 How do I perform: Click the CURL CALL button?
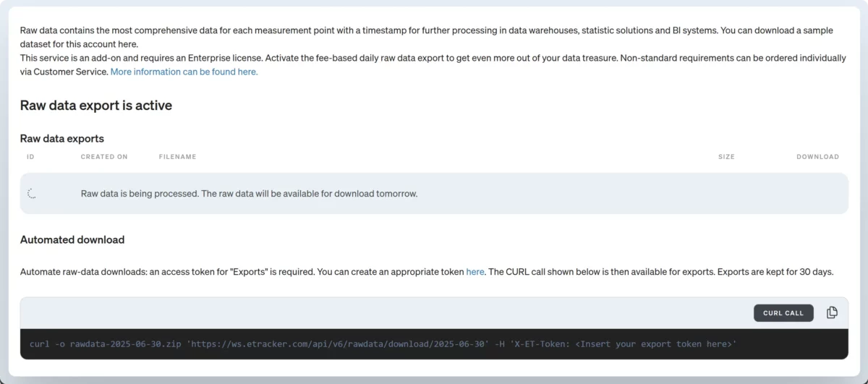783,313
